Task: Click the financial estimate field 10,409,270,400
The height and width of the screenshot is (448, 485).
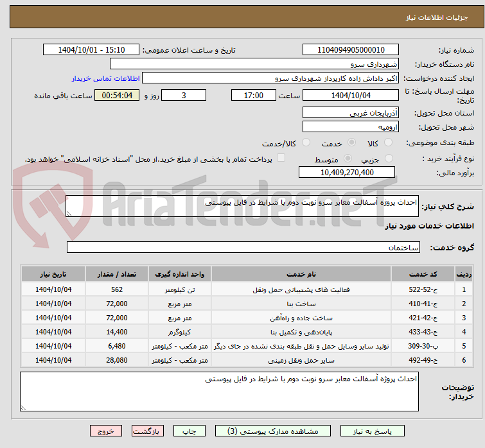Action: tap(347, 172)
